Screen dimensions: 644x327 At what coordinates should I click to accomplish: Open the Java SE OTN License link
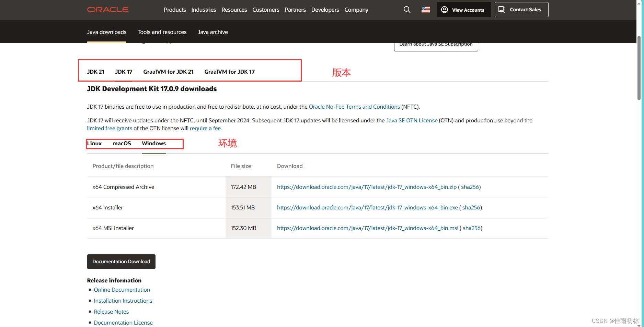412,120
